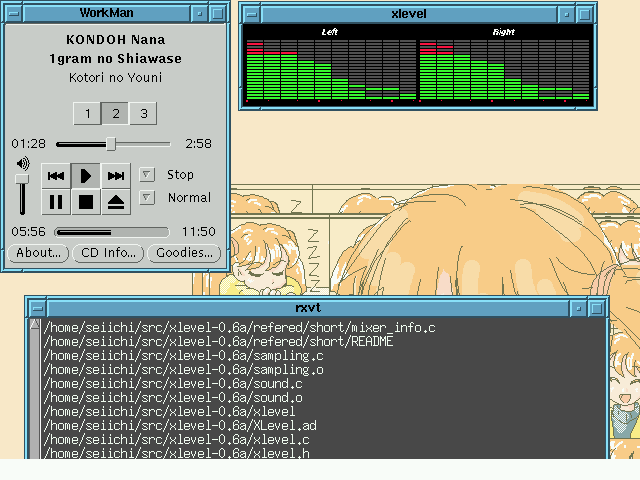Image resolution: width=640 pixels, height=480 pixels.
Task: Click the speaker volume icon
Action: (23, 164)
